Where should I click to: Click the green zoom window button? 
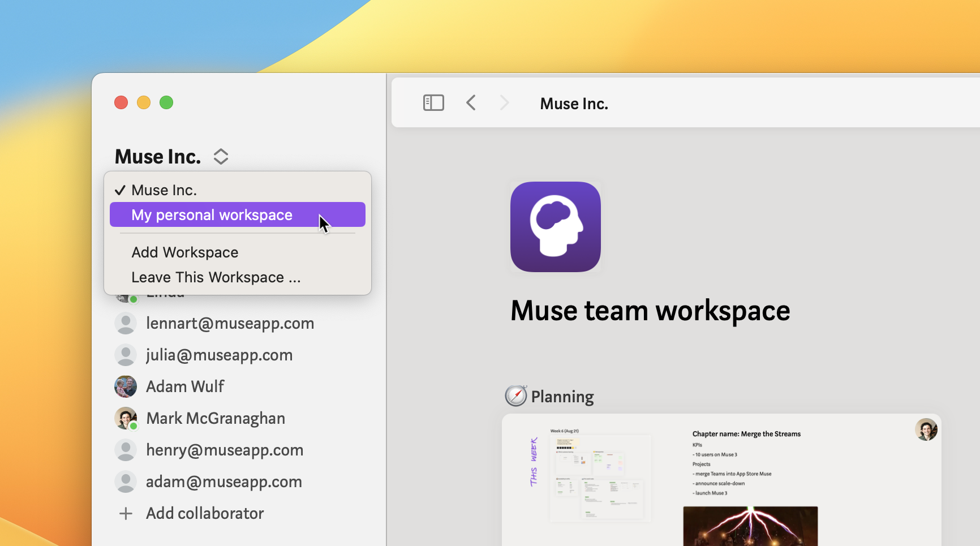[166, 102]
